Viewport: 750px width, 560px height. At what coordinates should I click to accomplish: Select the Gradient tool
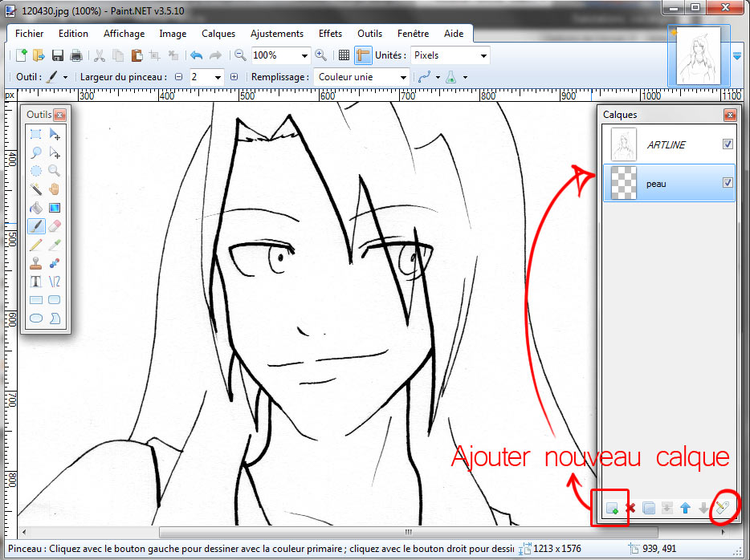(55, 208)
